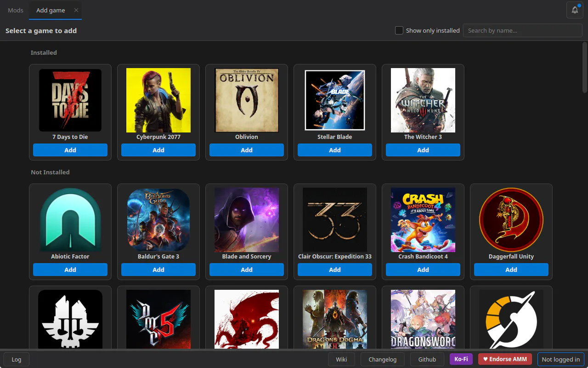Add the Cyberpunk 2077 game

point(158,150)
